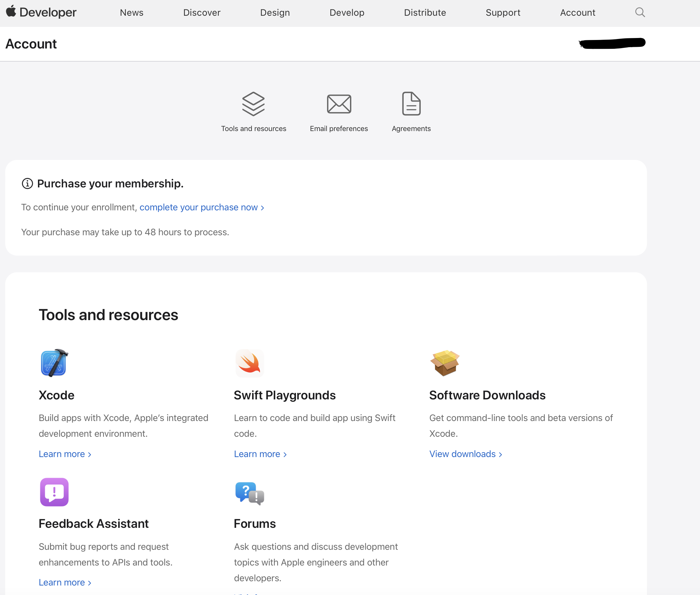Click the Forums speech bubbles icon
This screenshot has width=700, height=595.
tap(250, 493)
